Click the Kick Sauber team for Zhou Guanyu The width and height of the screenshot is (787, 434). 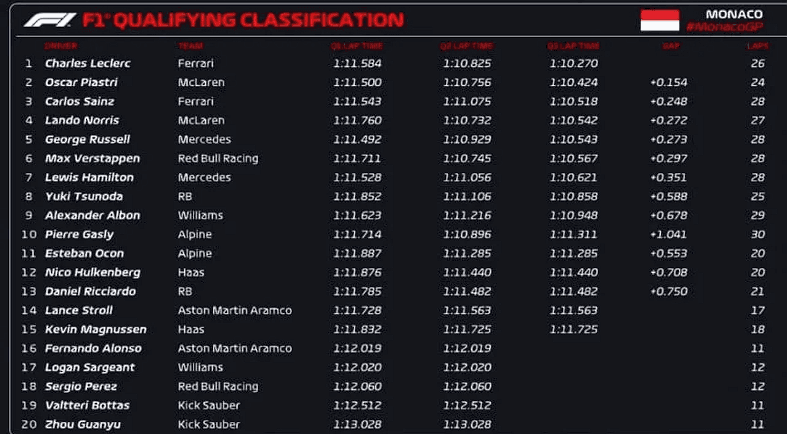click(209, 425)
